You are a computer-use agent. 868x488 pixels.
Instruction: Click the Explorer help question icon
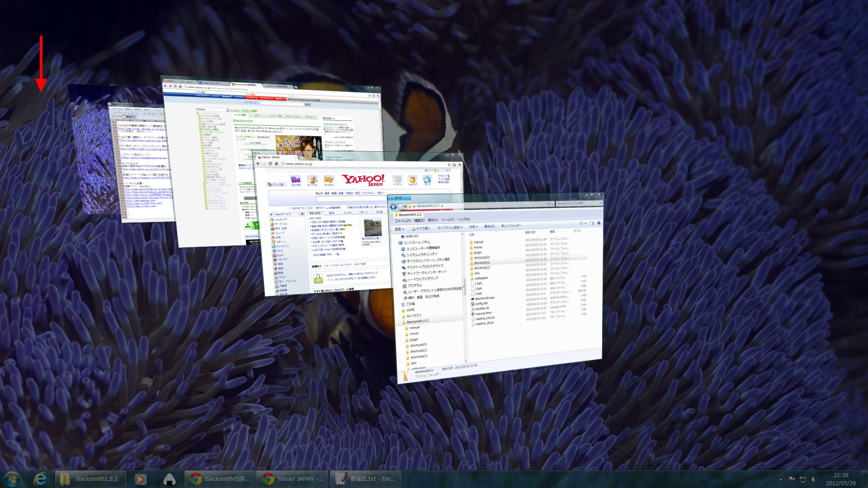599,223
